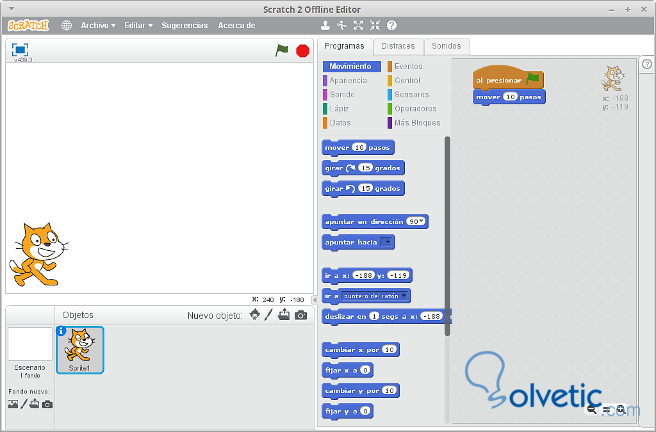Click steps value in script mover block
Image resolution: width=656 pixels, height=432 pixels.
510,97
